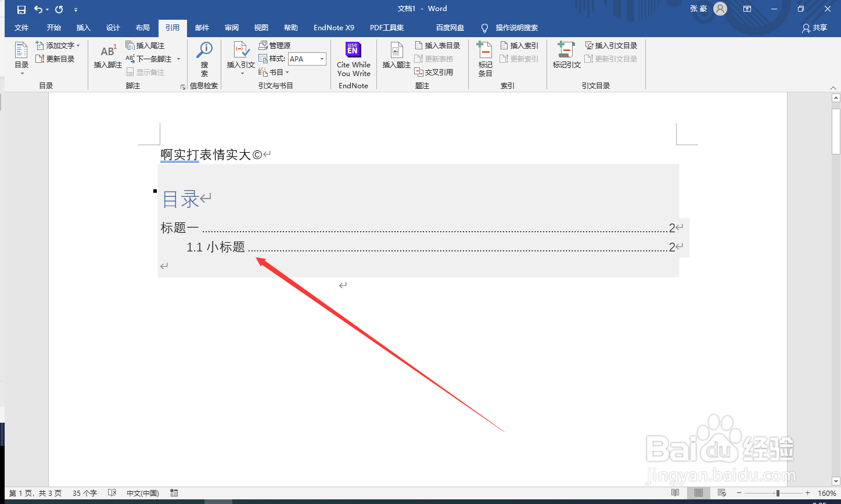Click the Undo arrow icon
The image size is (841, 504).
pyautogui.click(x=38, y=9)
